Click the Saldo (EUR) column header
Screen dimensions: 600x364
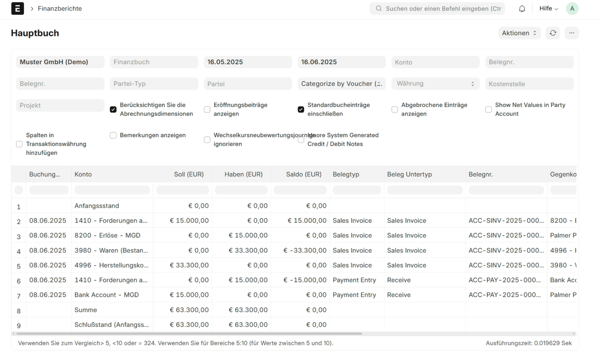[x=300, y=175]
